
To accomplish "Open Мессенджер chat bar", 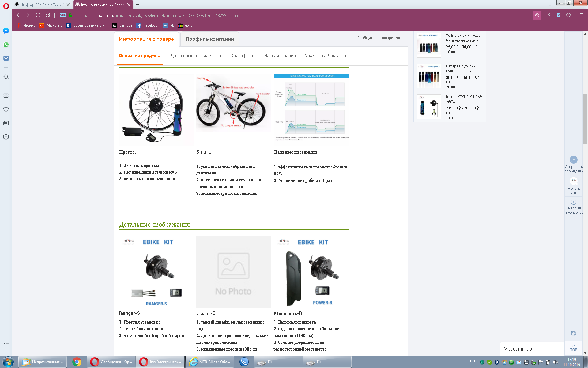I will [x=532, y=349].
